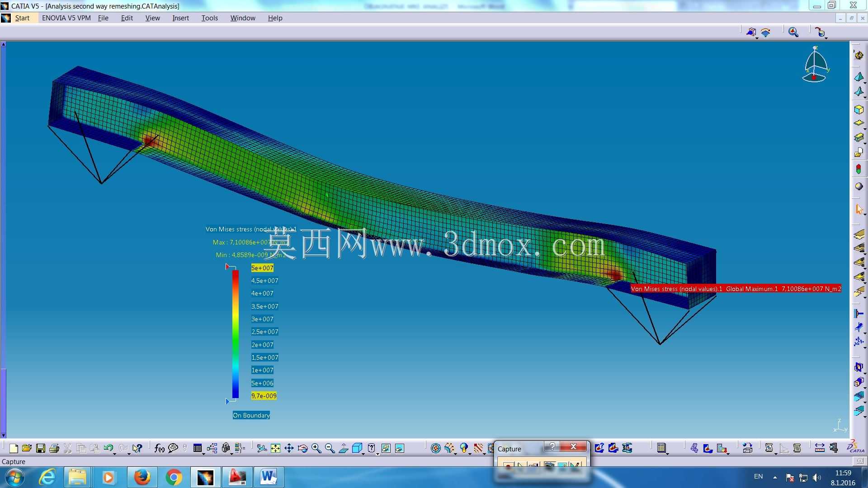Click the Open file folder icon
The width and height of the screenshot is (868, 488).
pos(27,448)
